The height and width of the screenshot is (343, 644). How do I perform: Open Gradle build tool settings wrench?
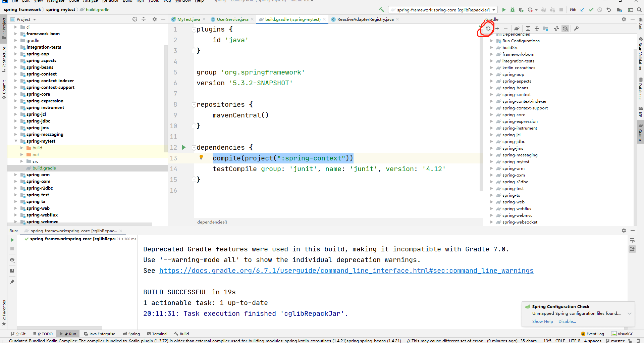point(576,29)
